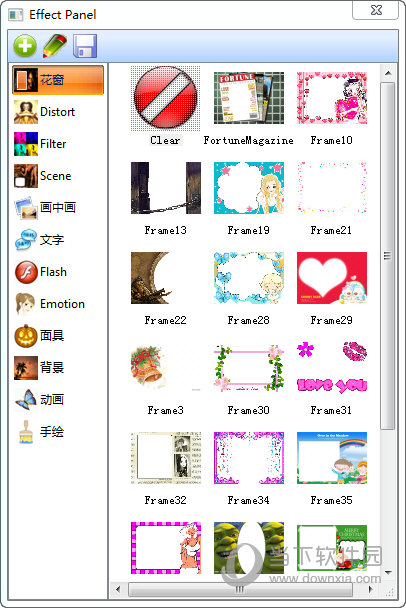Select the Shrek frame thumbnail

[x=249, y=548]
